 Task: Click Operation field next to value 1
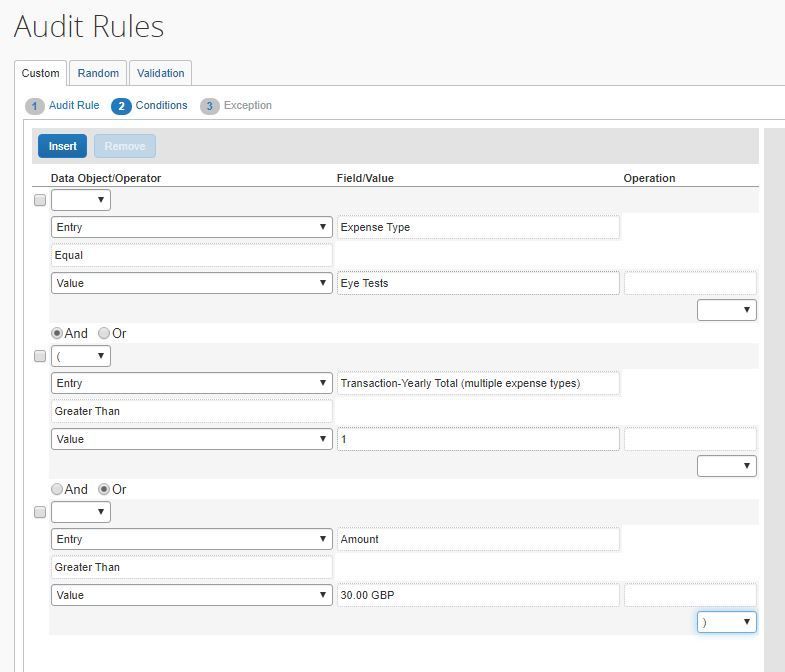690,439
